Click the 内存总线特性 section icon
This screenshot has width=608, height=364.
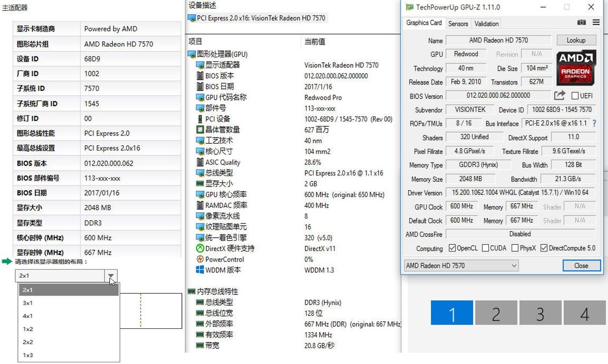click(x=192, y=291)
